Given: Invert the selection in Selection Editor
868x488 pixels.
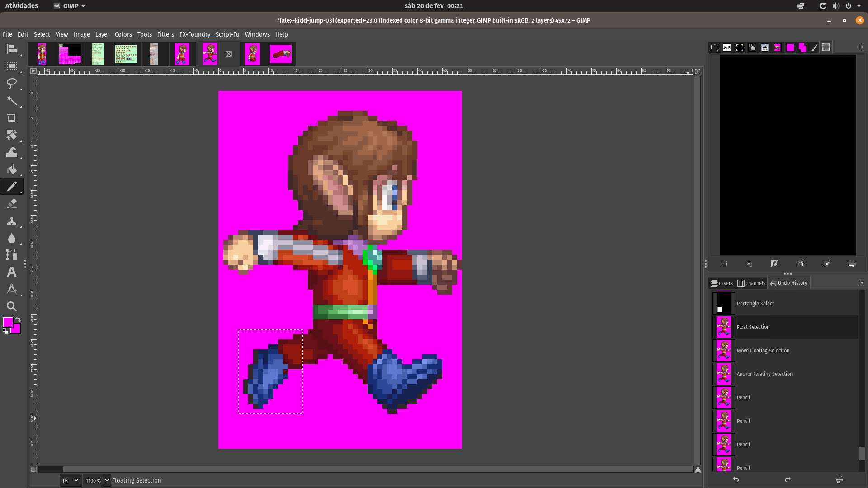Looking at the screenshot, I should (x=775, y=263).
